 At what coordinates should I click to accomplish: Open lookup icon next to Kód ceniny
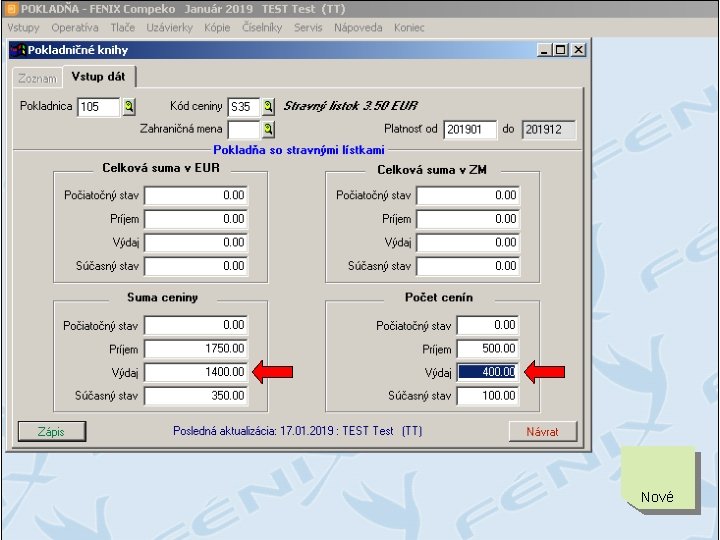pos(269,107)
